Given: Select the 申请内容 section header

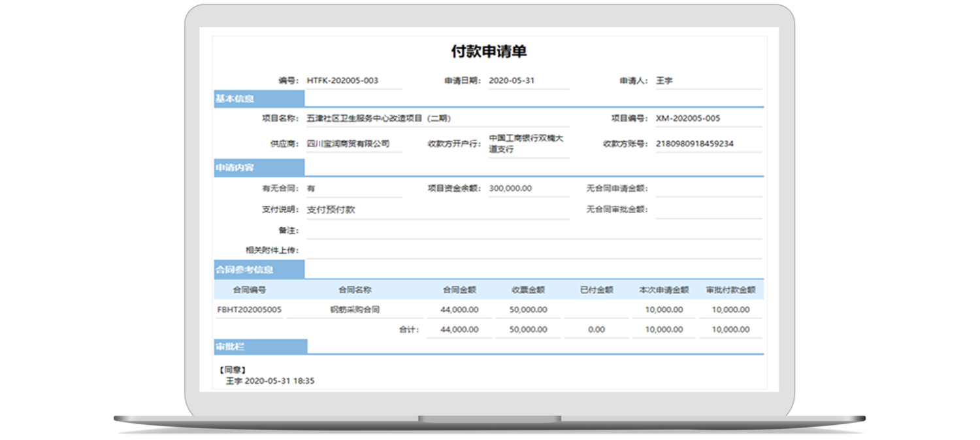Looking at the screenshot, I should click(x=259, y=168).
